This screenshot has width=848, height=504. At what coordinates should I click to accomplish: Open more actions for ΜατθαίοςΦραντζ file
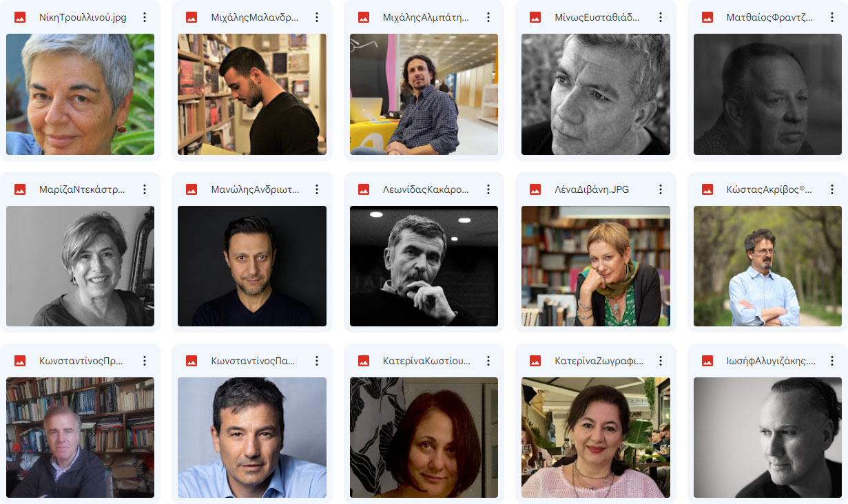(x=832, y=17)
